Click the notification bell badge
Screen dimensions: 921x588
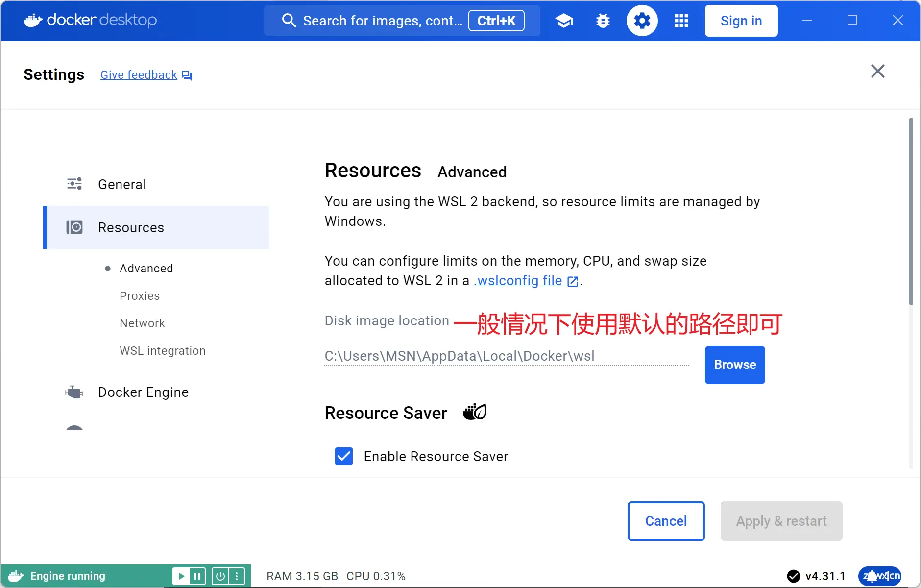pyautogui.click(x=879, y=576)
